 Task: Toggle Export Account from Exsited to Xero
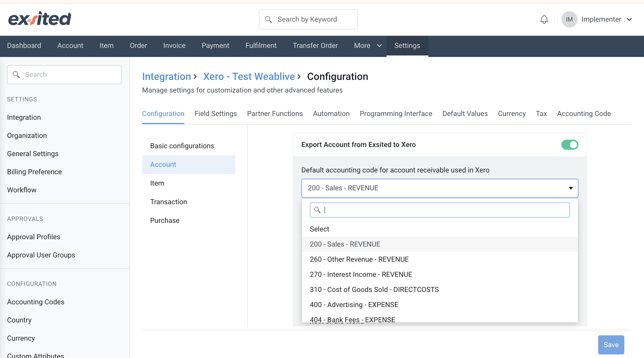pos(570,145)
